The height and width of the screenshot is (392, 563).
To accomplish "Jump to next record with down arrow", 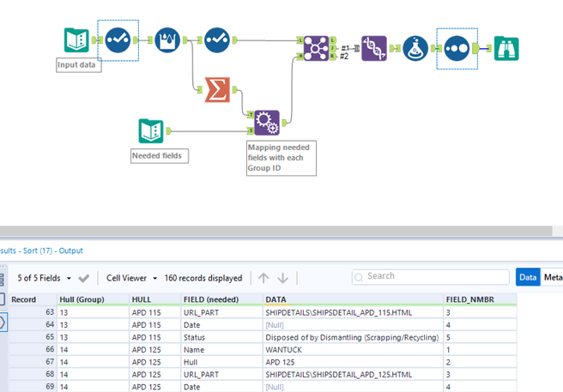I will (x=283, y=278).
